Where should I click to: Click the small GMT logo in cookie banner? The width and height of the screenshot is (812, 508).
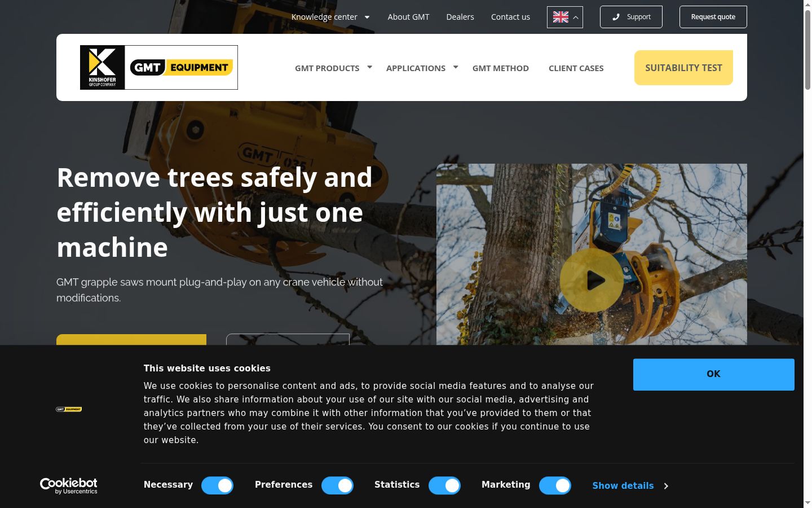tap(69, 409)
